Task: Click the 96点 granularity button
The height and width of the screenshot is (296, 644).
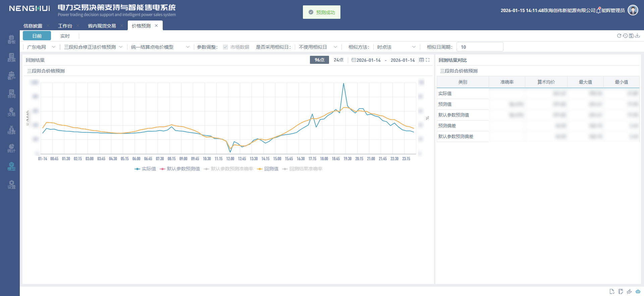Action: coord(319,60)
